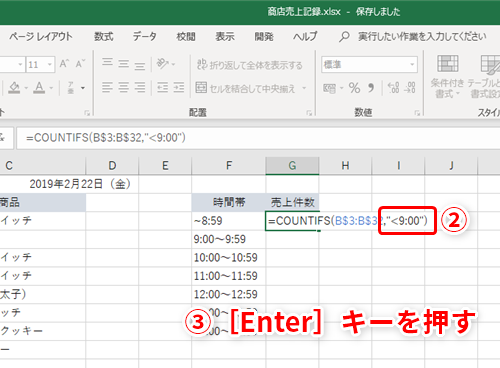Switch to the データ tab
The image size is (500, 368).
[144, 36]
